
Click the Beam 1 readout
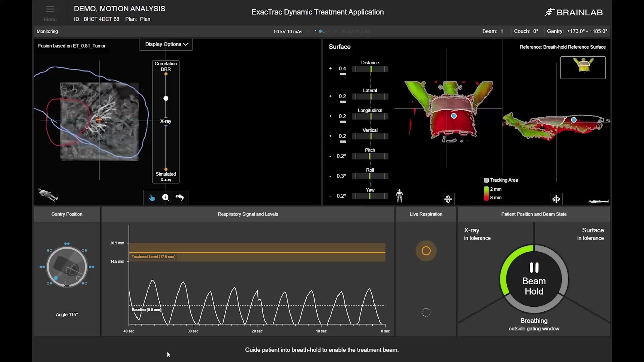[x=493, y=31]
